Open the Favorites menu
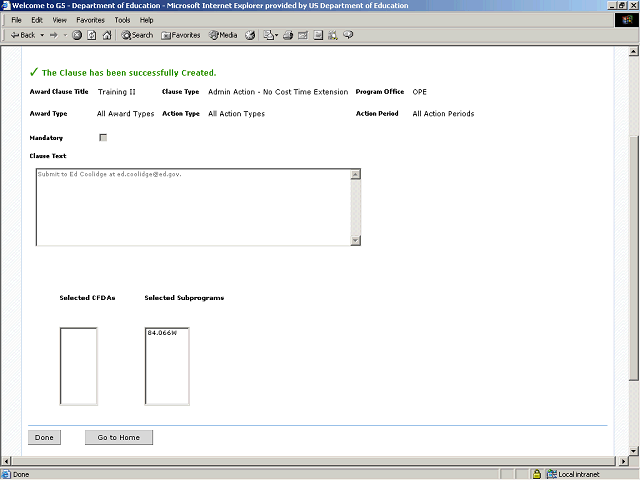Viewport: 640px width, 480px height. pos(90,20)
